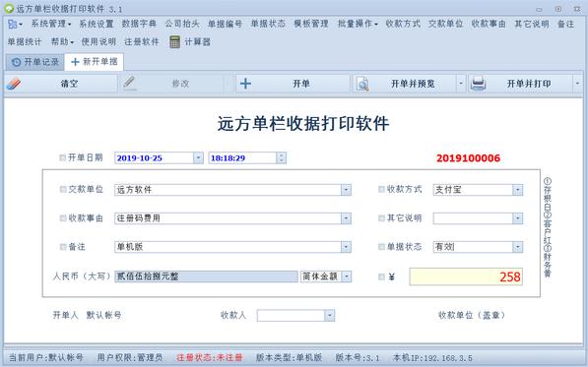Click the preview magnifier icon for 开单并预览
Screen dimensions: 588x367
tap(362, 84)
